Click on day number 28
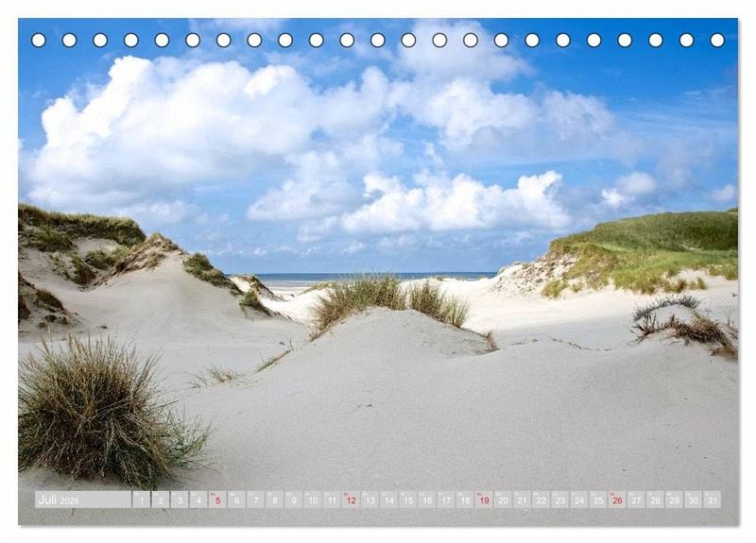 (x=656, y=500)
